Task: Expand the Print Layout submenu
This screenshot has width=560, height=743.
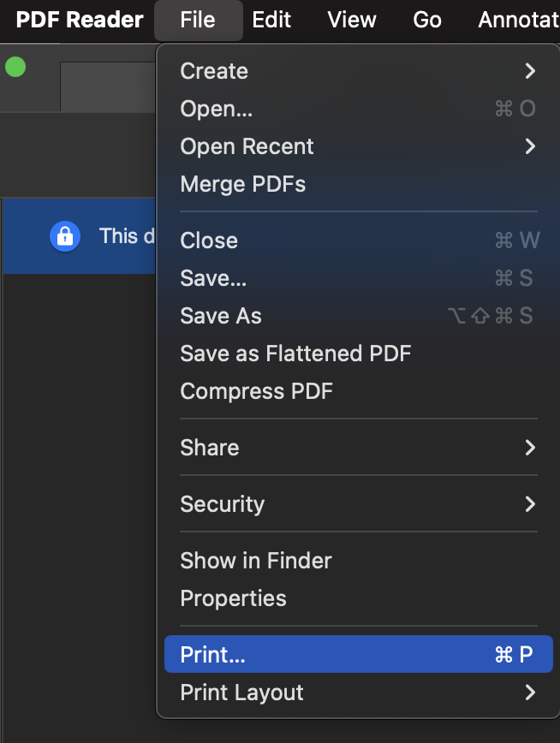Action: pyautogui.click(x=359, y=692)
